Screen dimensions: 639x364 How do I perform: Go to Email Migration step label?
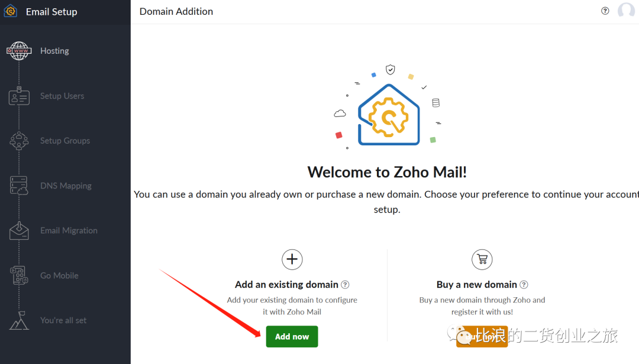click(x=69, y=230)
